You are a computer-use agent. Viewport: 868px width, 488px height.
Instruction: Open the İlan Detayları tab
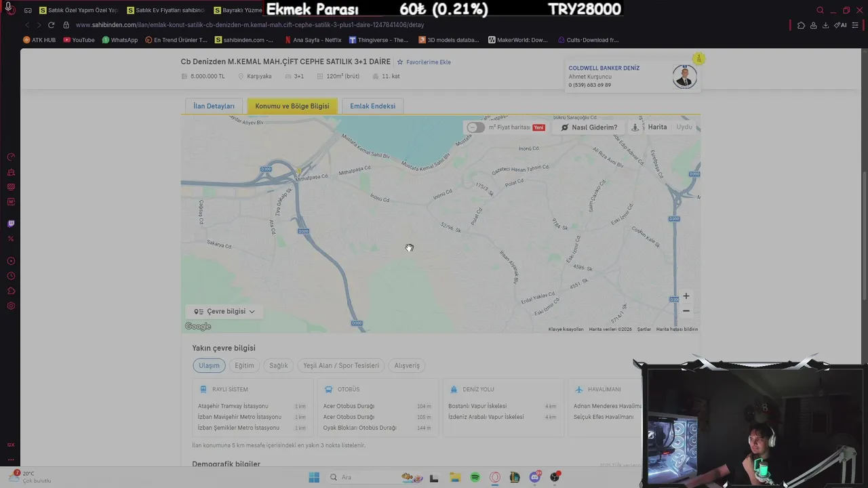point(214,106)
